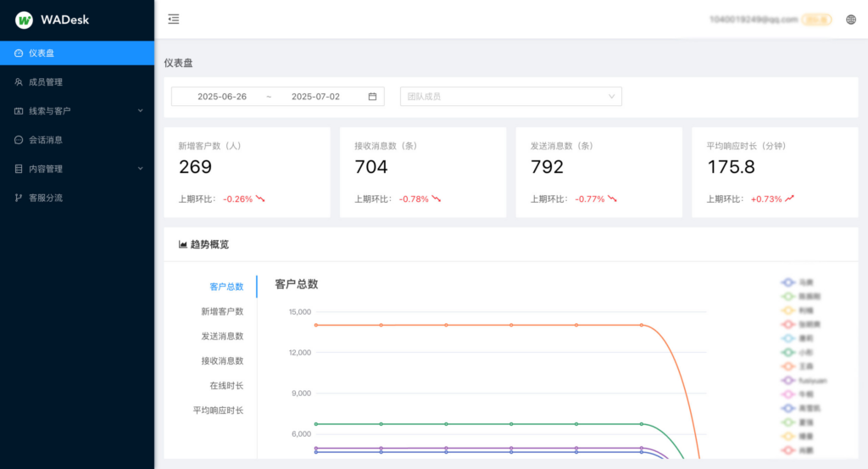Click the 175.8 average response value

pos(731,167)
